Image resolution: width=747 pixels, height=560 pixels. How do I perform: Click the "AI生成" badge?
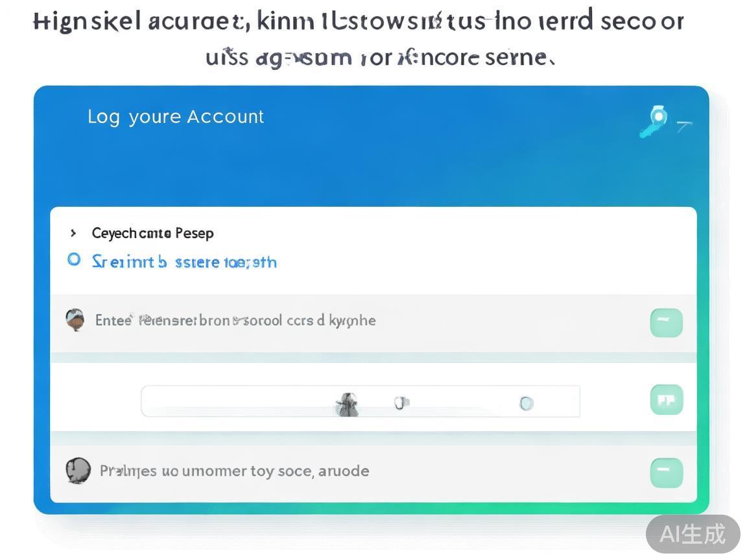tap(692, 534)
